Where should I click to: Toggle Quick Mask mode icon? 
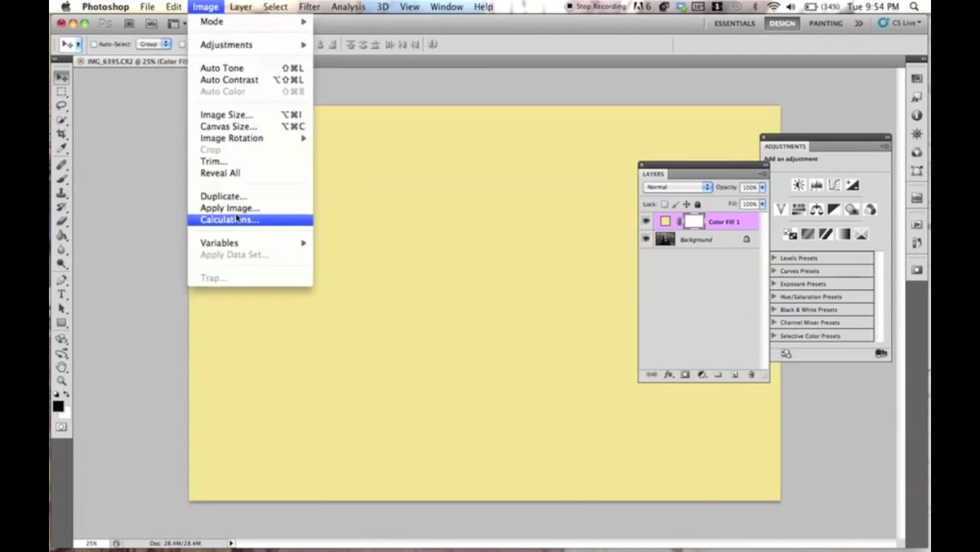(61, 427)
